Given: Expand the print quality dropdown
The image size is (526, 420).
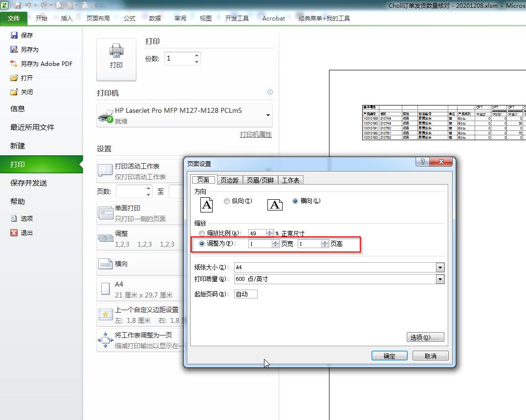Looking at the screenshot, I should click(x=440, y=279).
